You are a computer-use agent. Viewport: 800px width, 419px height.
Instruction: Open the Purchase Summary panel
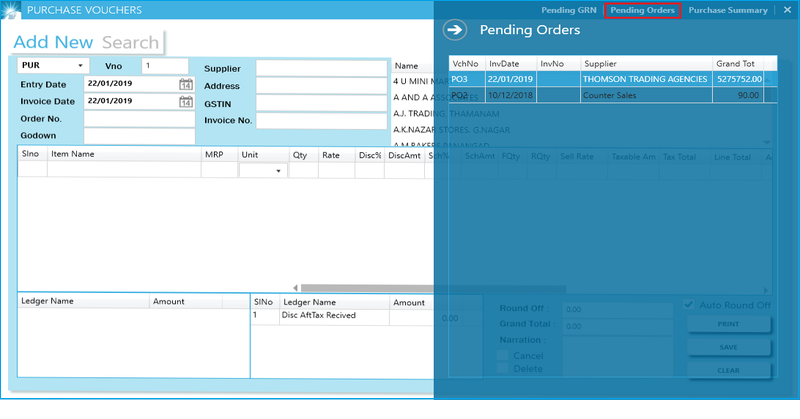728,10
